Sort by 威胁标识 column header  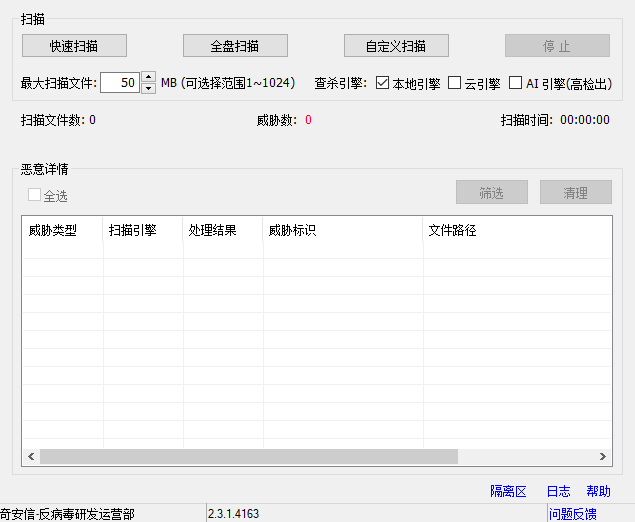343,230
